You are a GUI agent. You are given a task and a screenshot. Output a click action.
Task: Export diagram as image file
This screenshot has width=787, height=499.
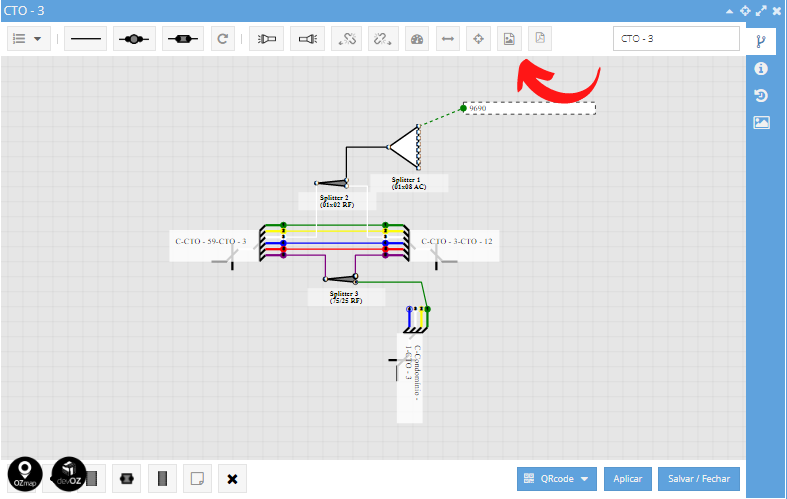(509, 39)
